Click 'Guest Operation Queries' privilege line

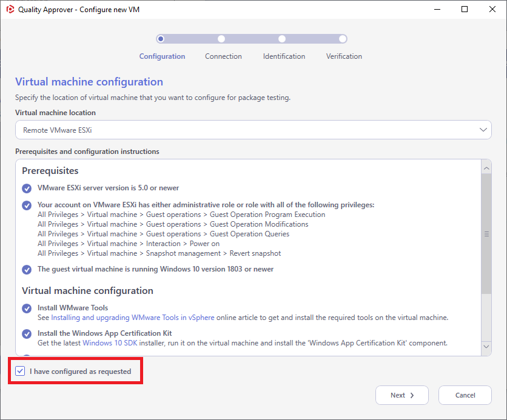point(163,234)
